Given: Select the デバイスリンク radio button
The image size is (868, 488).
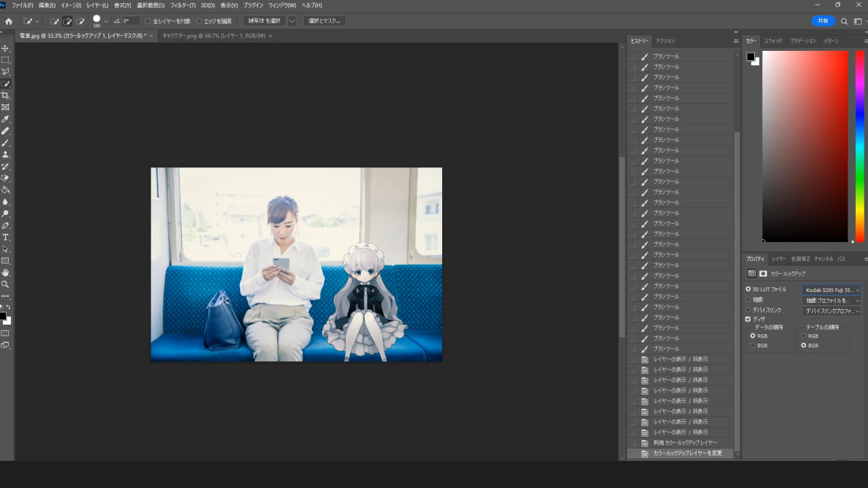Looking at the screenshot, I should coord(748,310).
